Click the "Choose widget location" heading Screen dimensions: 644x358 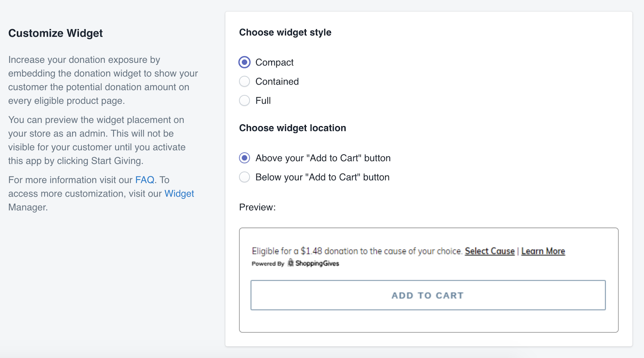click(x=293, y=128)
